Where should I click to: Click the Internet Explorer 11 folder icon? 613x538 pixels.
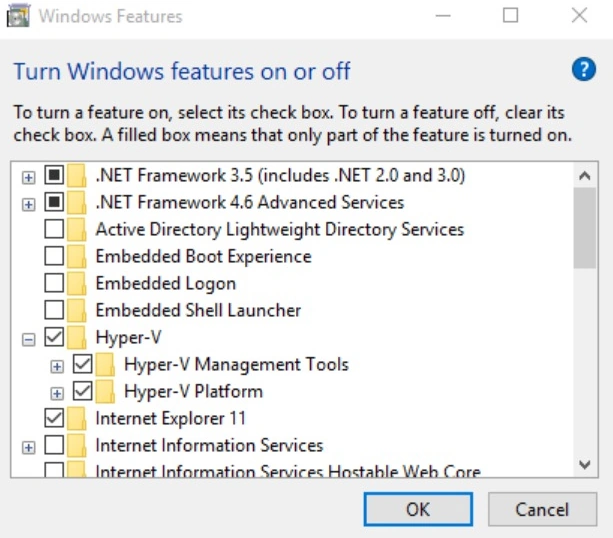tap(77, 419)
